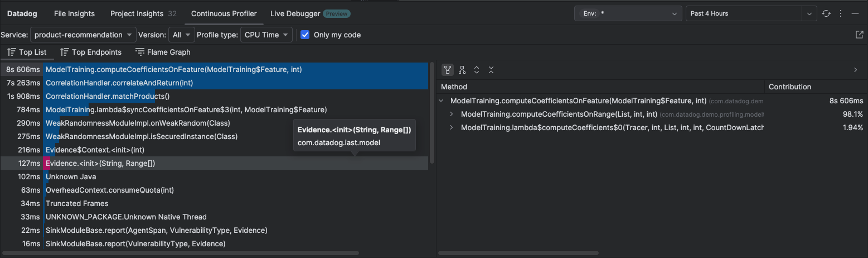Expand the computeCoefficientsOnRange tree node
This screenshot has width=868, height=258.
pyautogui.click(x=452, y=114)
